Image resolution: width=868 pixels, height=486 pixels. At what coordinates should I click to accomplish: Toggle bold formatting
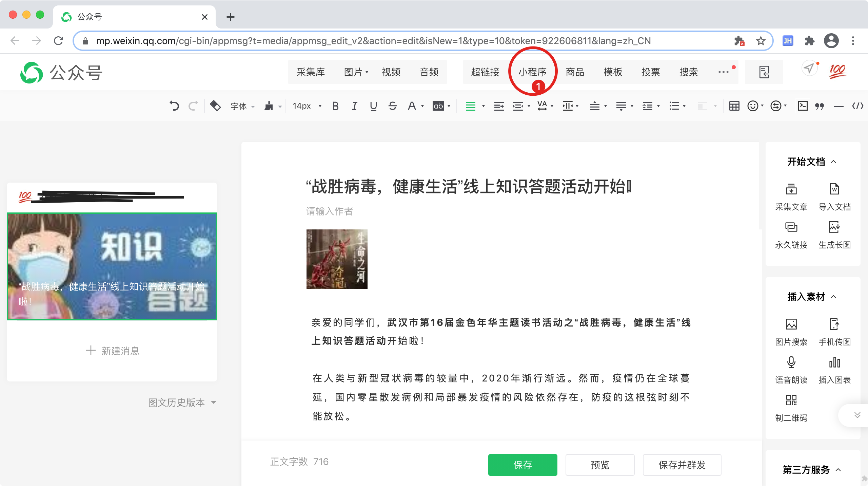coord(335,106)
